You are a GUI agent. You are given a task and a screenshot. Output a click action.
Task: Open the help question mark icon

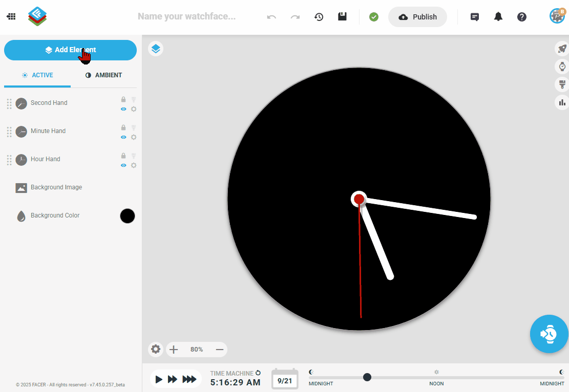[521, 17]
